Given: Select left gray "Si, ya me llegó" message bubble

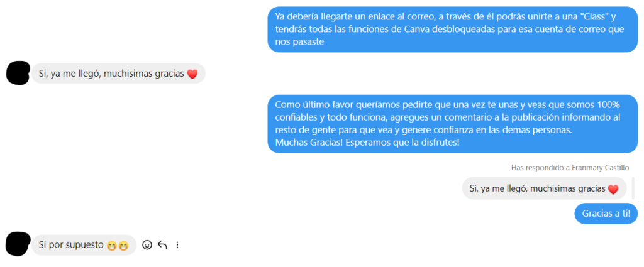Looking at the screenshot, I should [x=118, y=74].
